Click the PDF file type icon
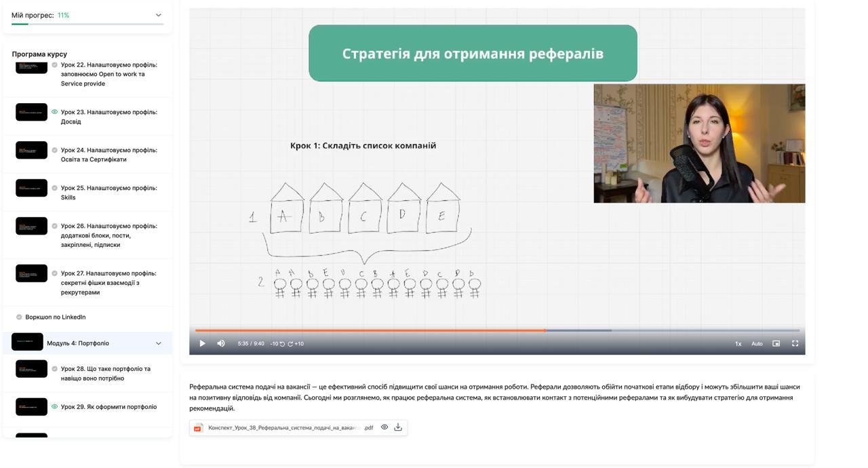Image resolution: width=868 pixels, height=468 pixels. tap(198, 428)
